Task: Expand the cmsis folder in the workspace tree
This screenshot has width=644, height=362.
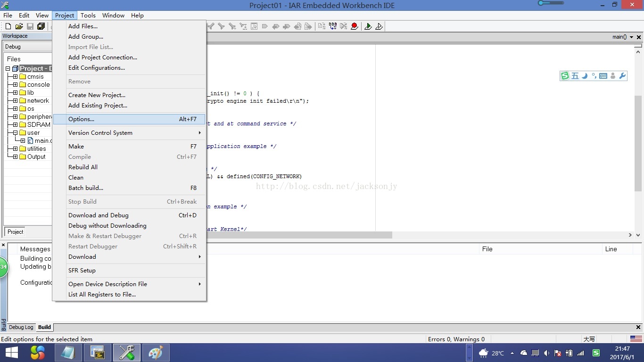Action: tap(16, 77)
